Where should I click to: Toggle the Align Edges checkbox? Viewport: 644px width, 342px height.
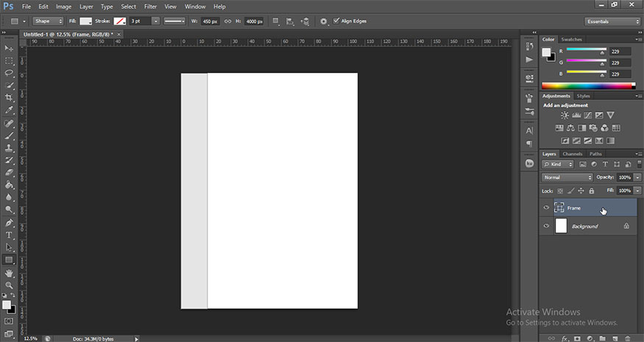point(336,21)
